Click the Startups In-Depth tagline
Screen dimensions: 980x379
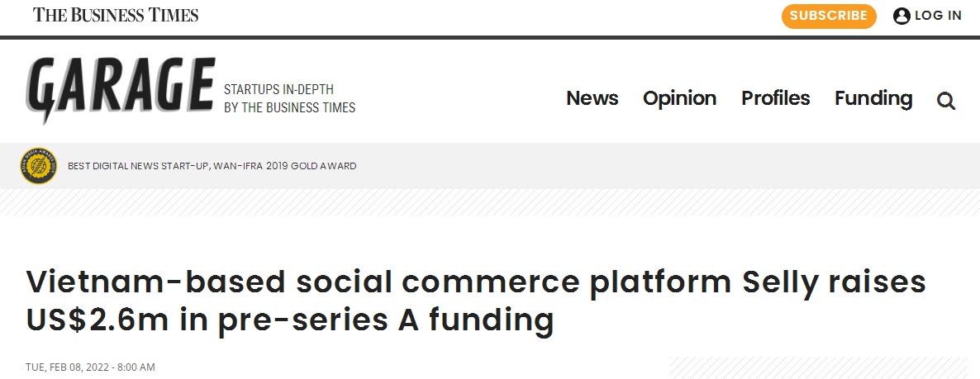click(x=278, y=90)
